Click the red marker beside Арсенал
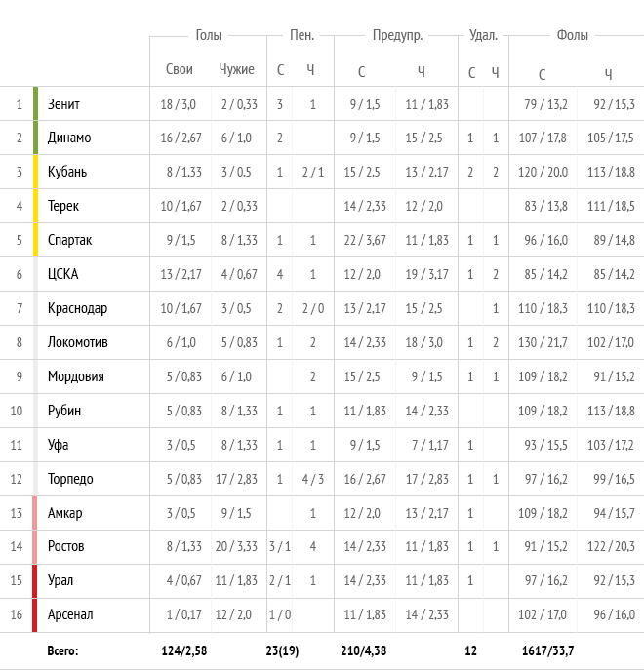This screenshot has width=644, height=670. [35, 614]
